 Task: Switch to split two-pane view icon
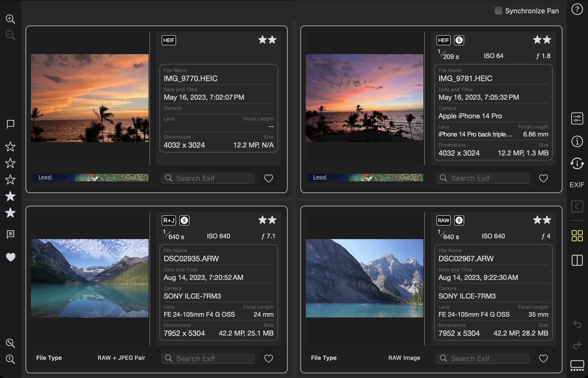coord(577,260)
